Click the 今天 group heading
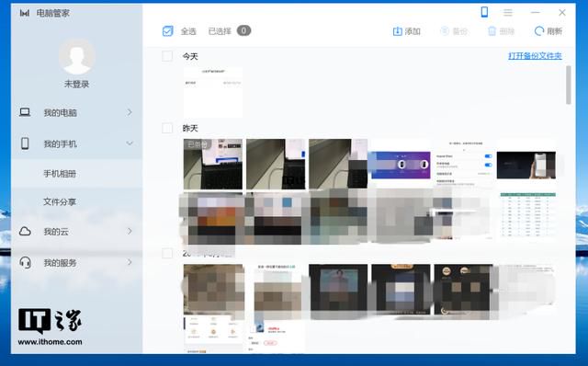Image resolution: width=588 pixels, height=366 pixels. [190, 56]
